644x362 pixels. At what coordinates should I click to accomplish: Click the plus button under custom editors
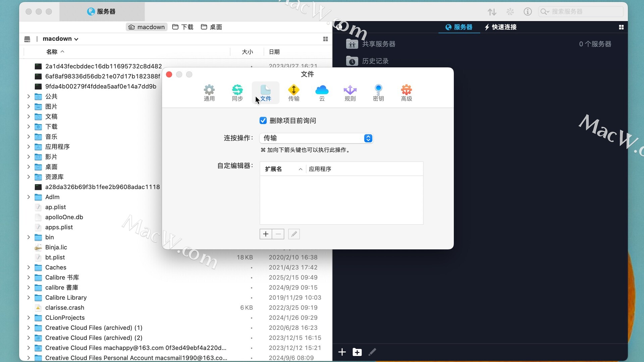tap(266, 234)
